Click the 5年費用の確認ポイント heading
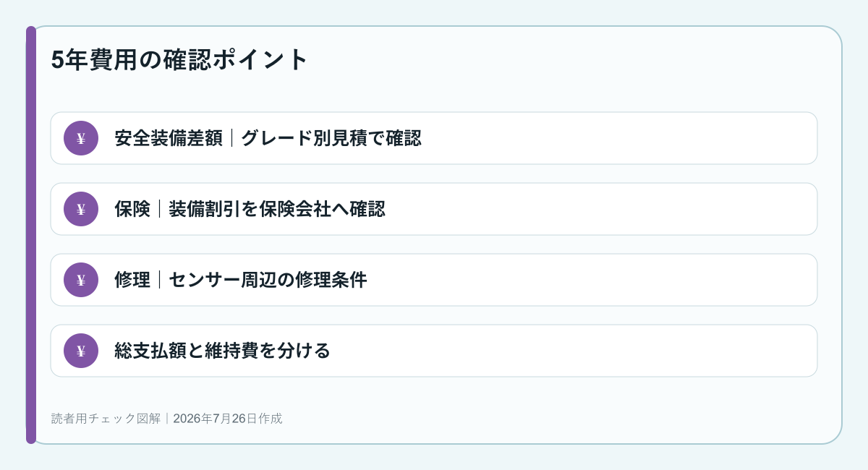This screenshot has height=470, width=868. (180, 59)
